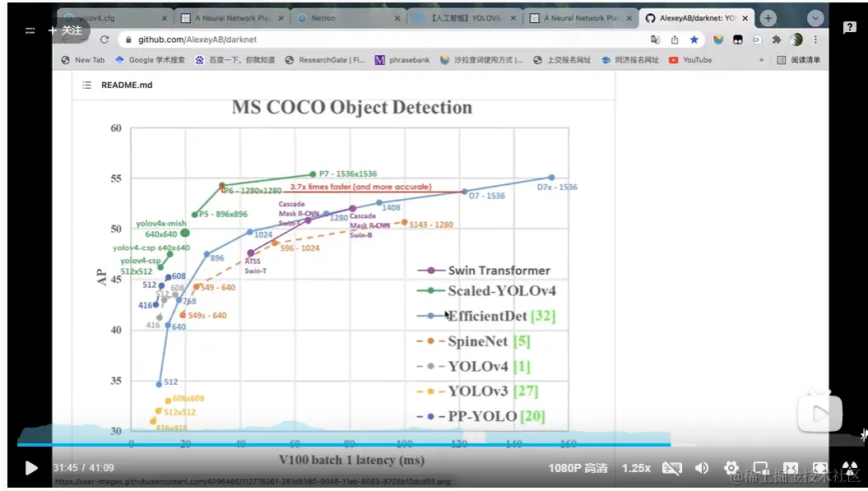Screen dimensions: 868x491
Task: Click green [27] reference beside YOLOv3
Action: pos(526,391)
